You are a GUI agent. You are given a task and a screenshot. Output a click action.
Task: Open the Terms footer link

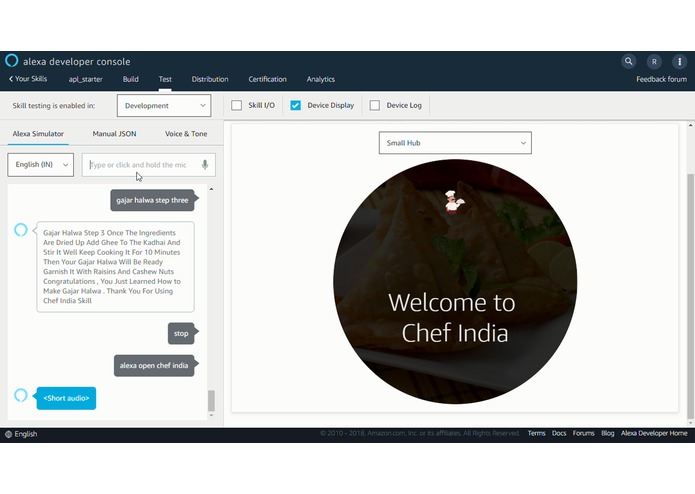(x=536, y=433)
